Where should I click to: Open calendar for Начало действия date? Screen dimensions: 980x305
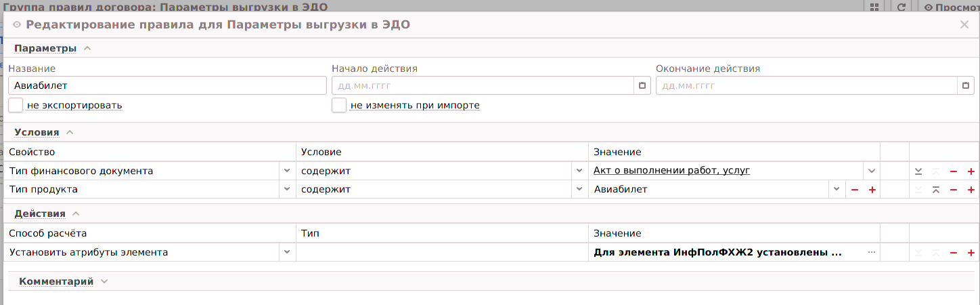pyautogui.click(x=642, y=86)
